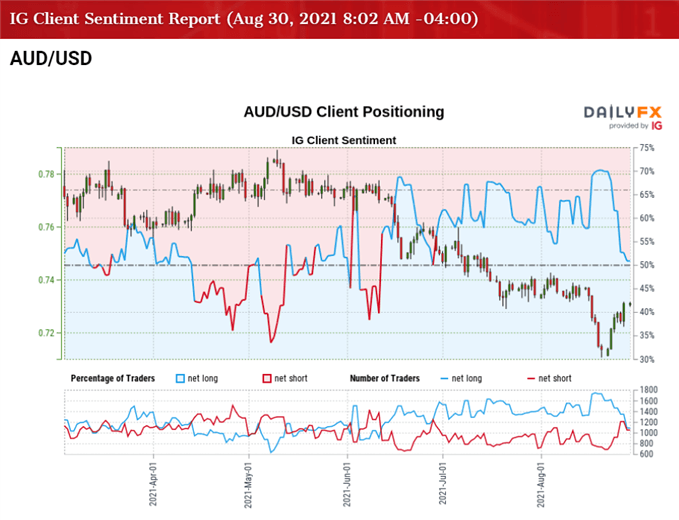Click the 35% axis label
Screen dimensions: 679x520
(647, 336)
